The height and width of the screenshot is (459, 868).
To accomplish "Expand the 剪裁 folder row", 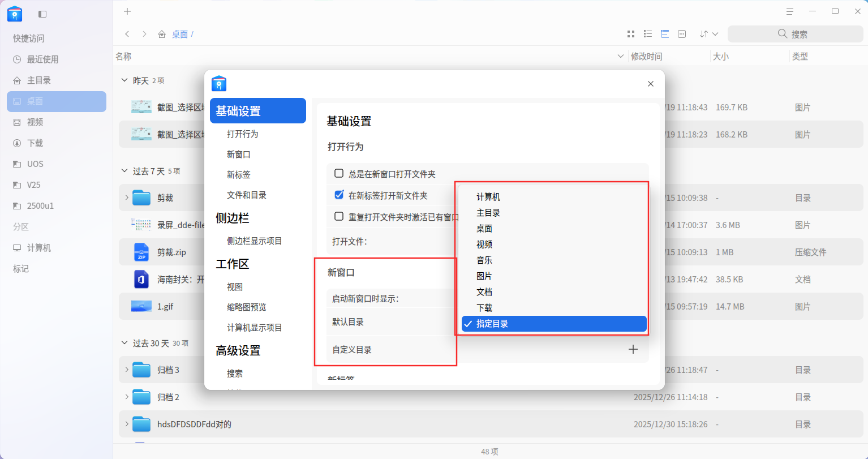I will (126, 198).
